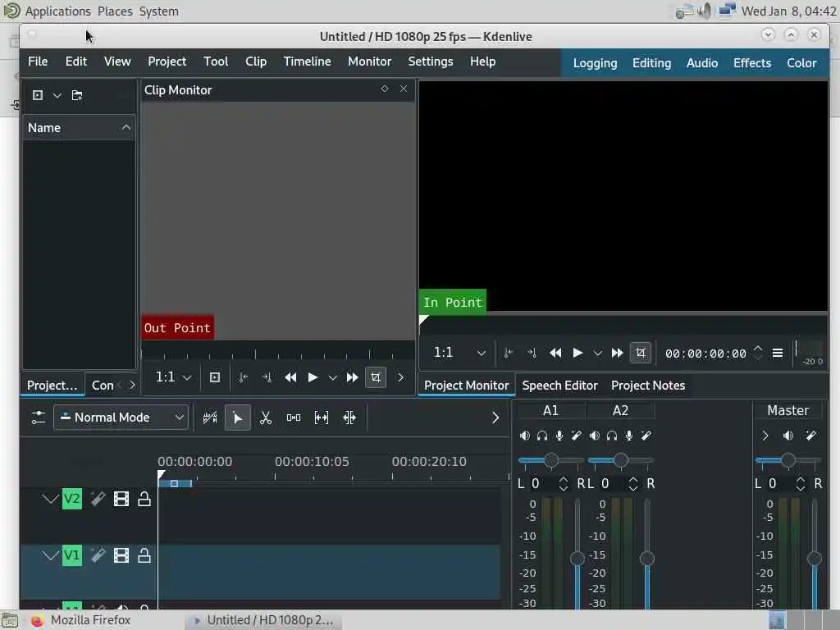Open A1 channel effects icon
This screenshot has height=630, width=840.
(577, 436)
